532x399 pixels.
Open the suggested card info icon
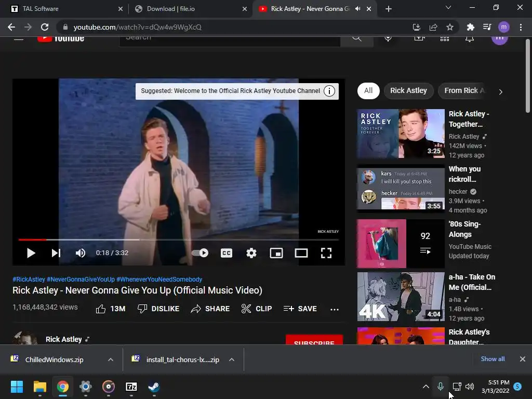coord(329,91)
